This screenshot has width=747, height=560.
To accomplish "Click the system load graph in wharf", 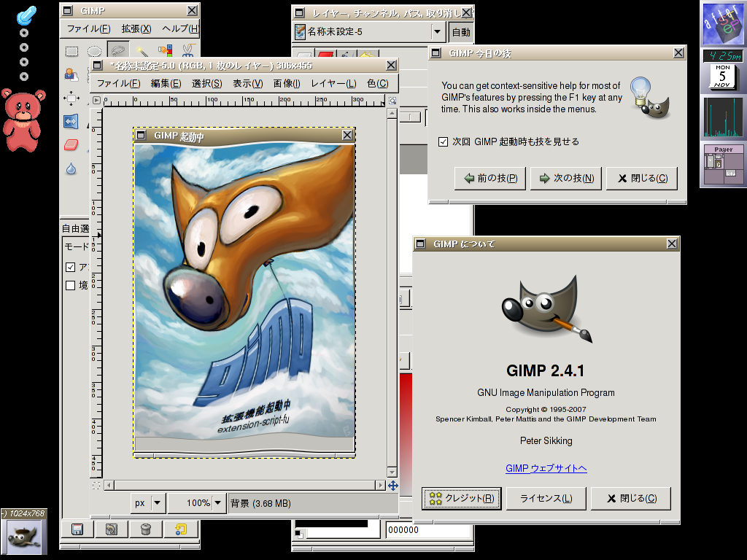I will [x=723, y=117].
